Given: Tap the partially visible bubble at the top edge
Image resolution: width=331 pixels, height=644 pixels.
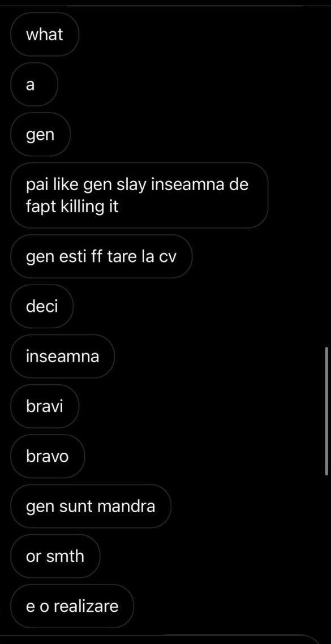Looking at the screenshot, I should (185, 3).
